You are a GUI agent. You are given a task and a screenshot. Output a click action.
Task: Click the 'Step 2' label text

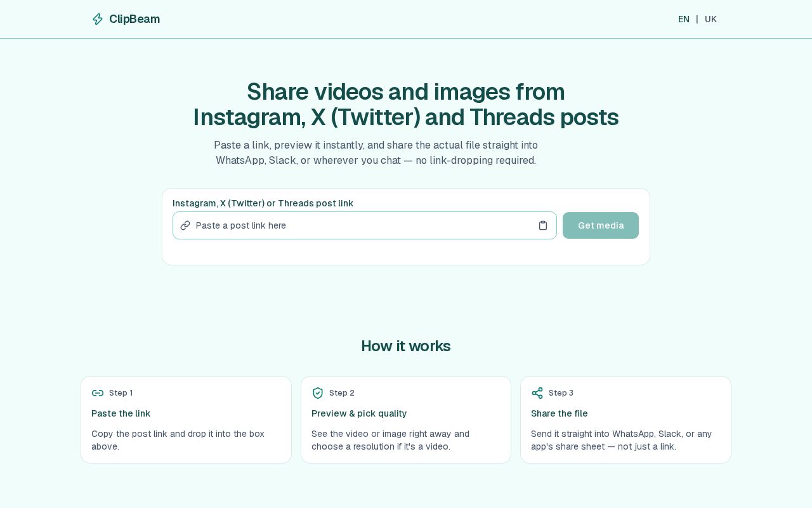click(342, 393)
